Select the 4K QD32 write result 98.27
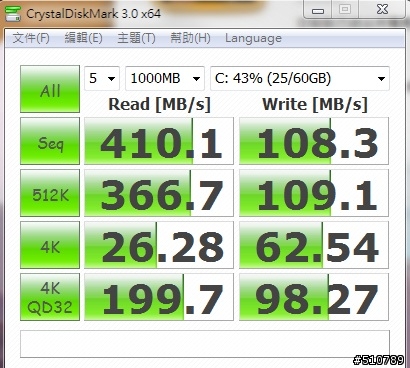 [x=314, y=297]
